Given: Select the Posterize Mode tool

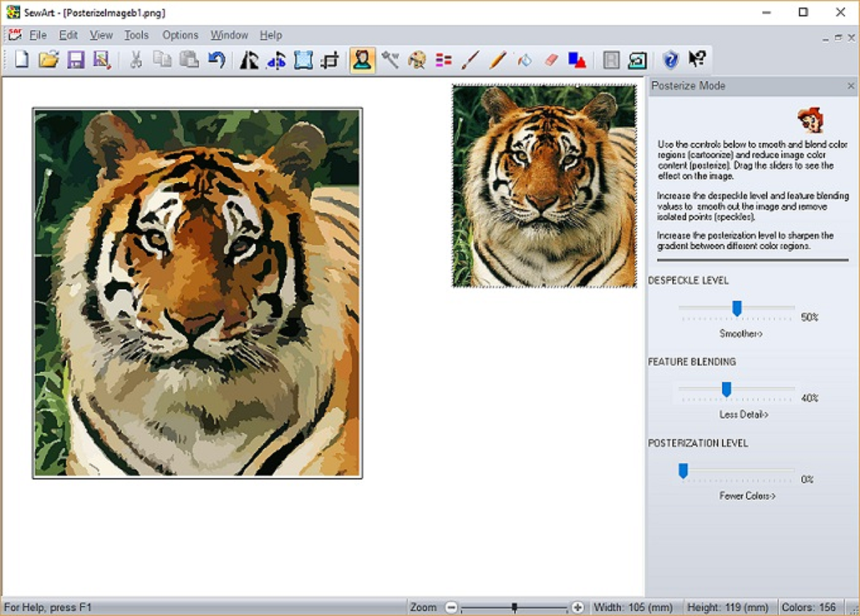Looking at the screenshot, I should pos(361,60).
